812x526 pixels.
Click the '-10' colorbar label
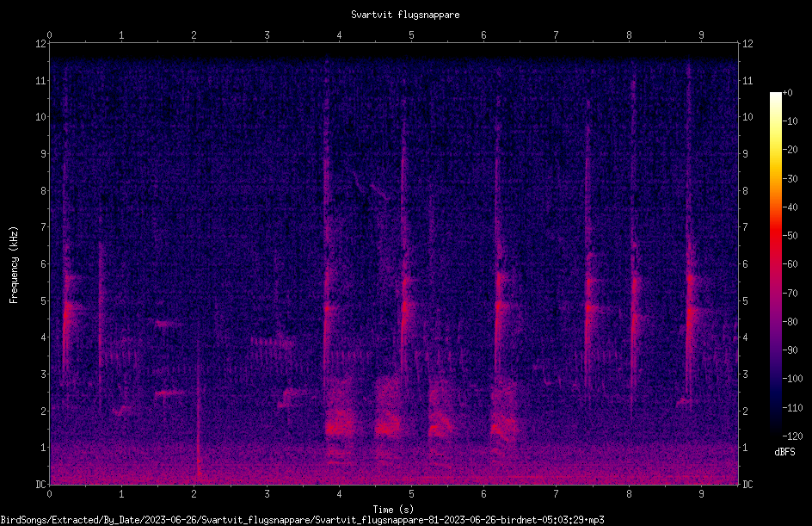(790, 121)
